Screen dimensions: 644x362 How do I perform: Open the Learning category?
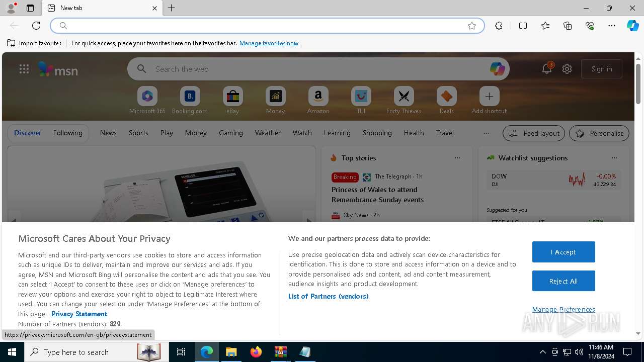tap(337, 133)
